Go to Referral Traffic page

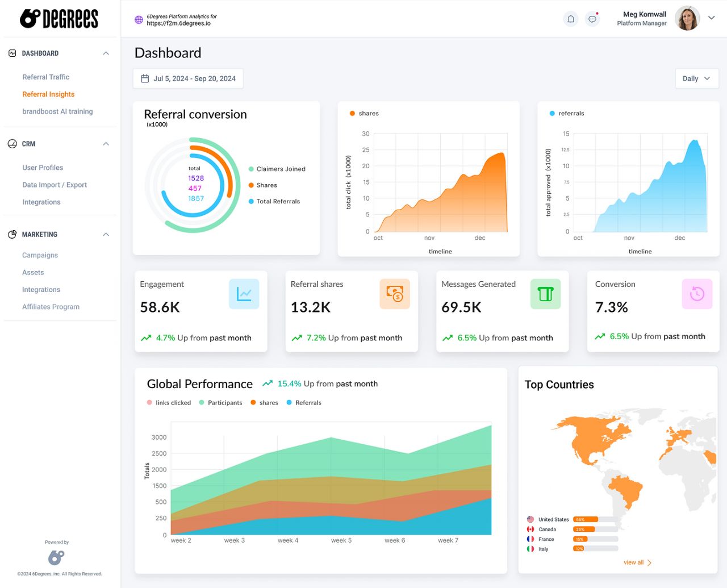[46, 77]
